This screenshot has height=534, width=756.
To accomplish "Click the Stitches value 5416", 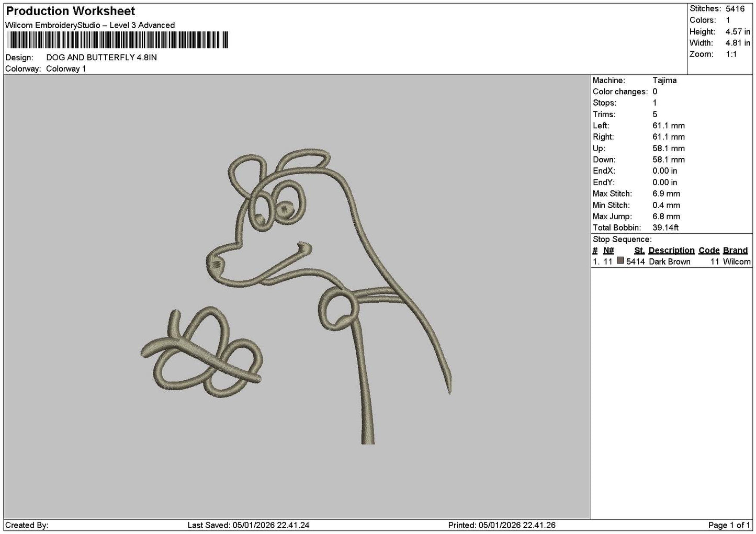I will (x=735, y=9).
